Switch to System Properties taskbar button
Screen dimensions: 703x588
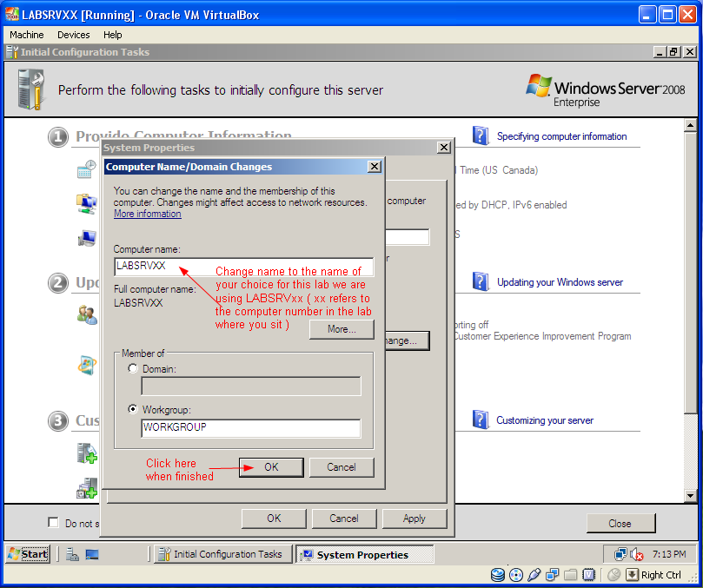(364, 554)
